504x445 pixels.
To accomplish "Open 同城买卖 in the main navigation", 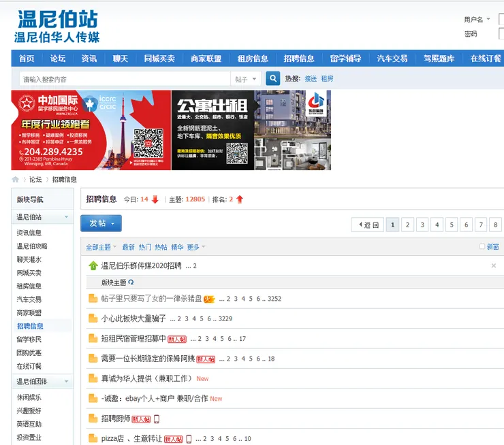I will [x=159, y=59].
